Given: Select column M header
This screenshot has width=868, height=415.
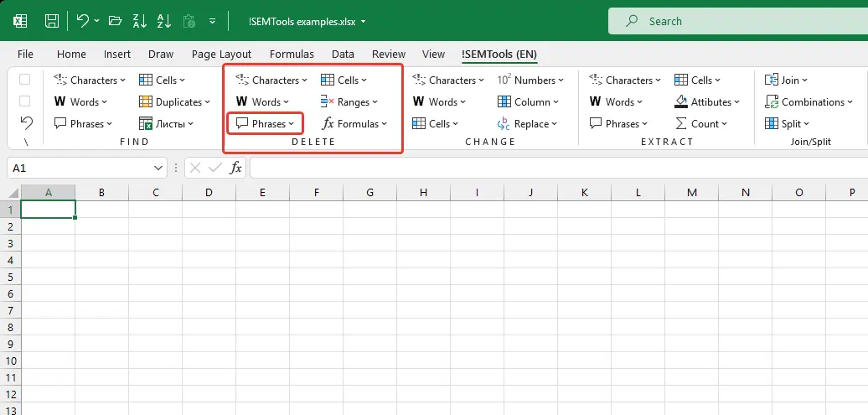Looking at the screenshot, I should (x=692, y=193).
